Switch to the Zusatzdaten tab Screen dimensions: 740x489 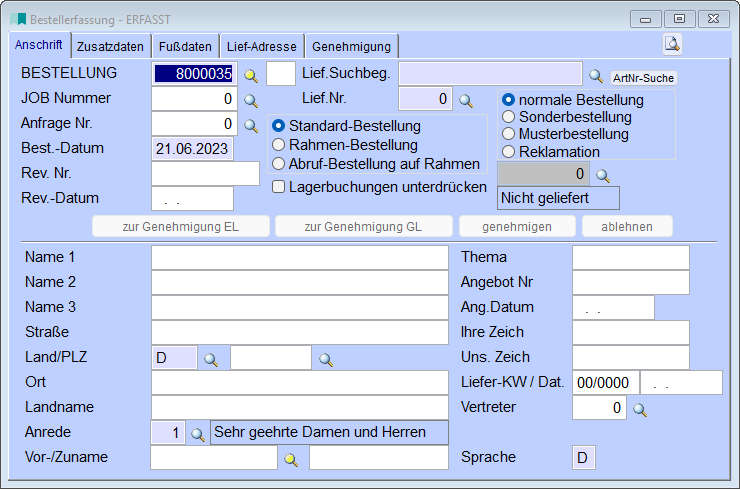[110, 47]
